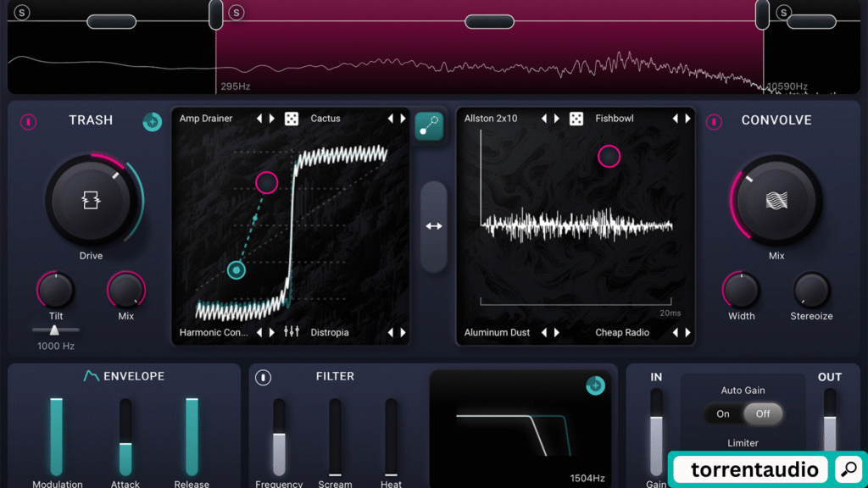Image resolution: width=868 pixels, height=488 pixels.
Task: Click the teal link icon between the panels
Action: coord(429,125)
